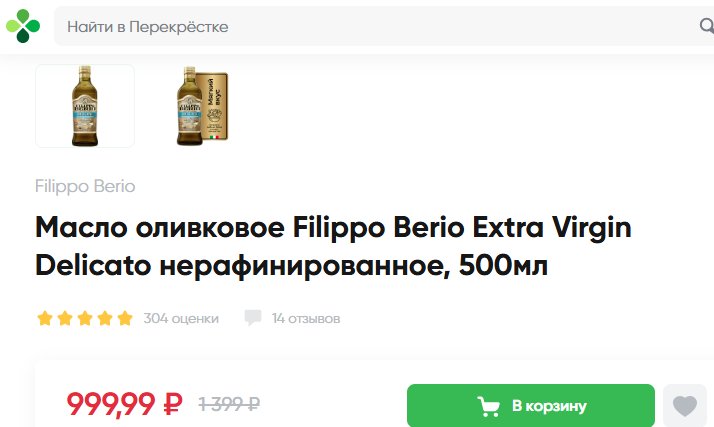The image size is (714, 427).
Task: Open the Filippo Berio brand link
Action: coord(85,186)
